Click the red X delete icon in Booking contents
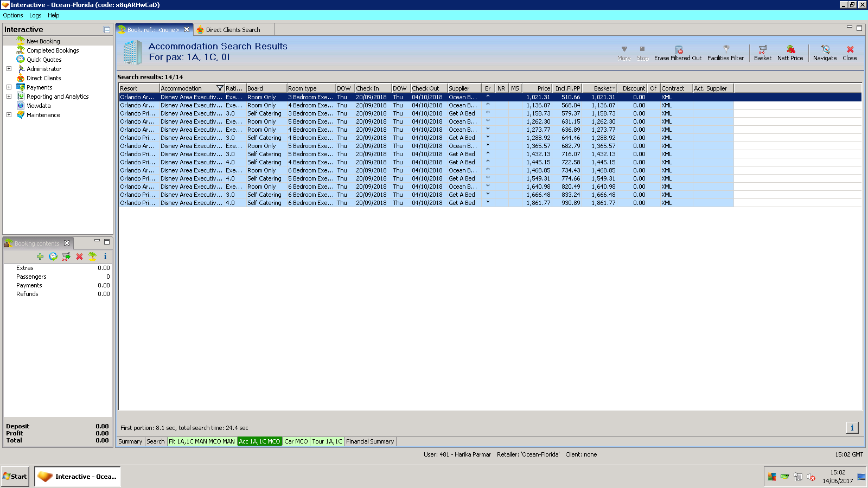868x488 pixels. [x=79, y=256]
